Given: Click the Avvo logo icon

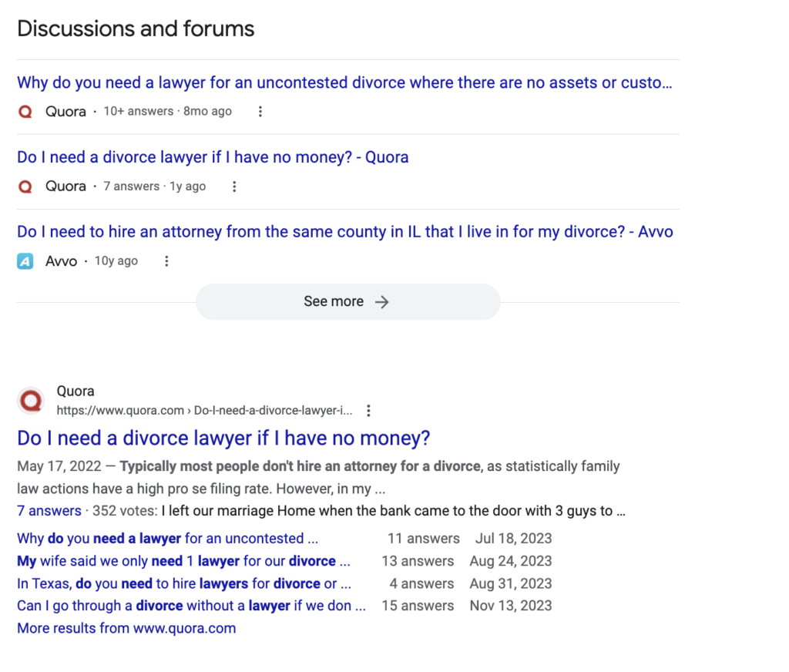Looking at the screenshot, I should click(25, 261).
